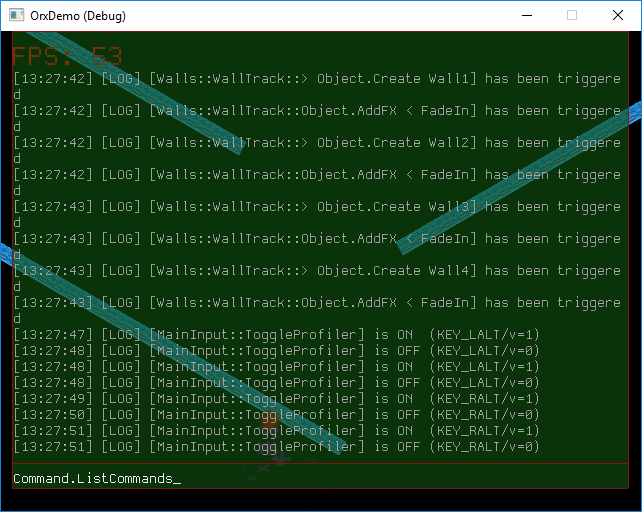Click the OrxDemo application icon in title bar

(x=16, y=16)
